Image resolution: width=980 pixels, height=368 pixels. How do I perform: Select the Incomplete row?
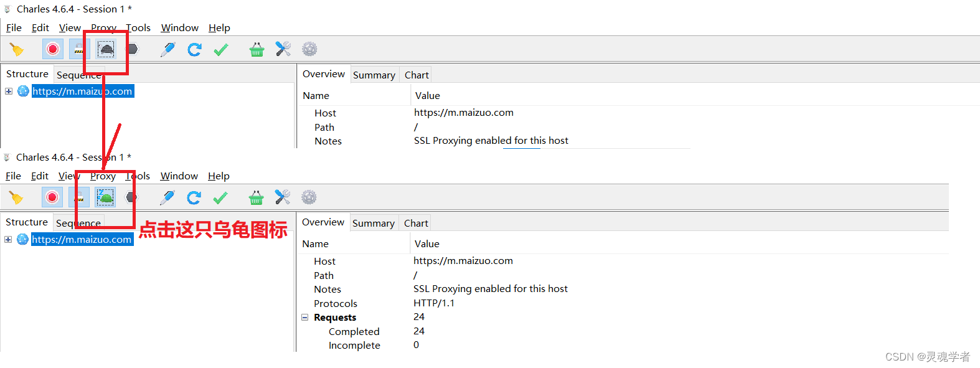tap(354, 345)
